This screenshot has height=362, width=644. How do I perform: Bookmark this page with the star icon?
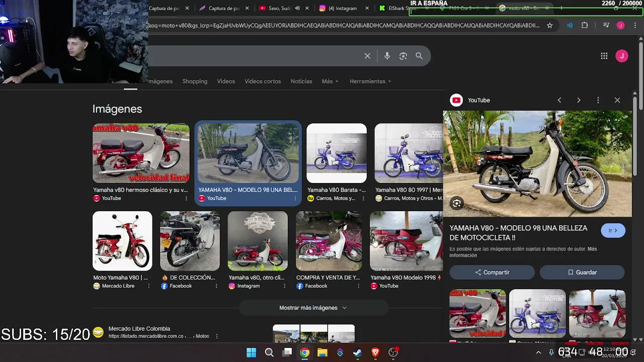point(550,25)
